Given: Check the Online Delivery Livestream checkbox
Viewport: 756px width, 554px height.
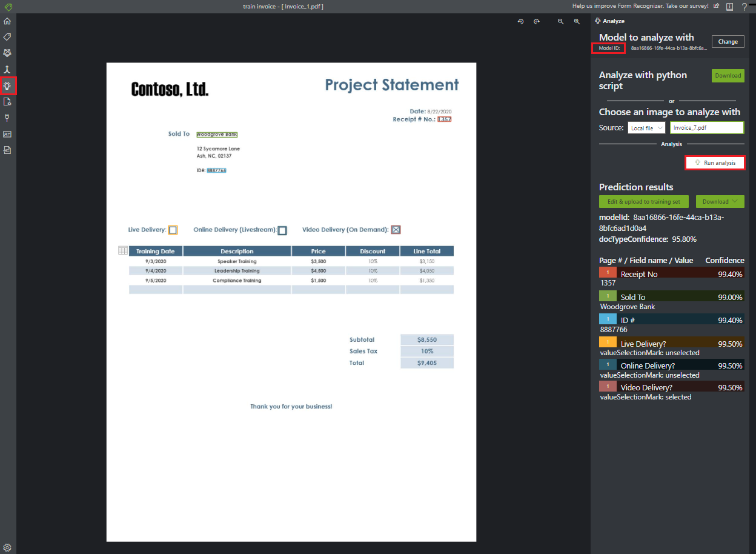Looking at the screenshot, I should point(282,230).
